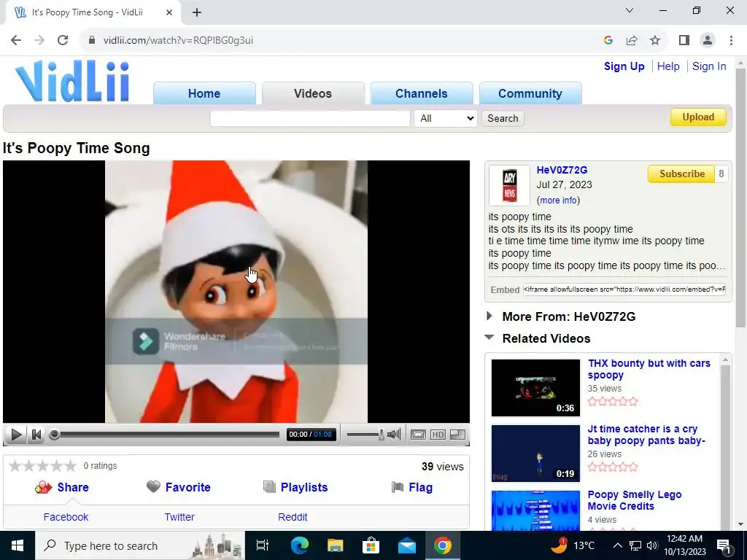Open the Chrome profile avatar icon
This screenshot has width=747, height=560.
tap(708, 40)
